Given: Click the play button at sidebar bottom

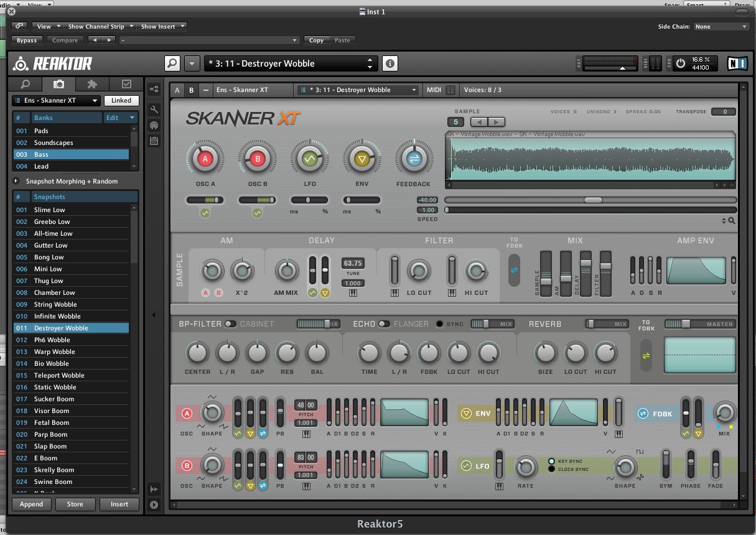Looking at the screenshot, I should click(154, 505).
